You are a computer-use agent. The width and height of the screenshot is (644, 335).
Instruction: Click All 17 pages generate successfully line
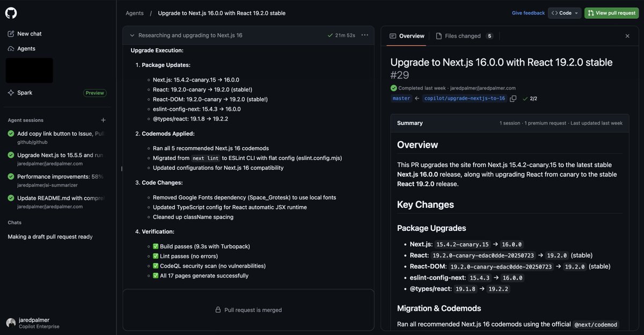200,275
